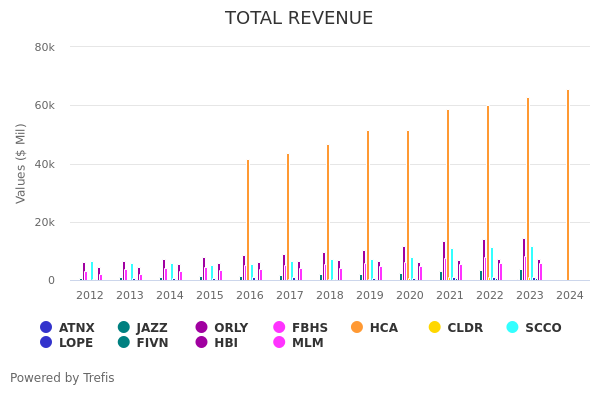Click the blue LOPE legend circle
The width and height of the screenshot is (600, 400).
coord(46,343)
